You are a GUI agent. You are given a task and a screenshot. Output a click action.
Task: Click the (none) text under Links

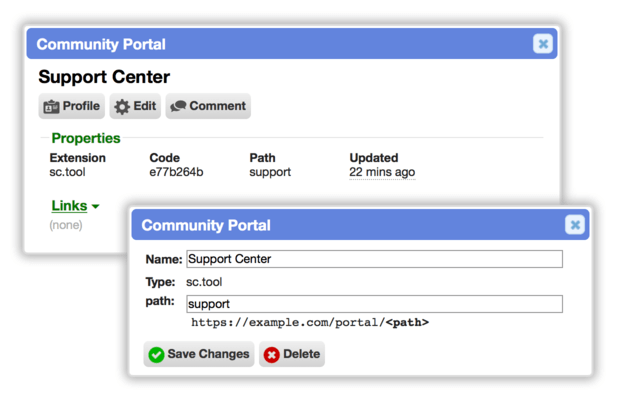coord(66,225)
